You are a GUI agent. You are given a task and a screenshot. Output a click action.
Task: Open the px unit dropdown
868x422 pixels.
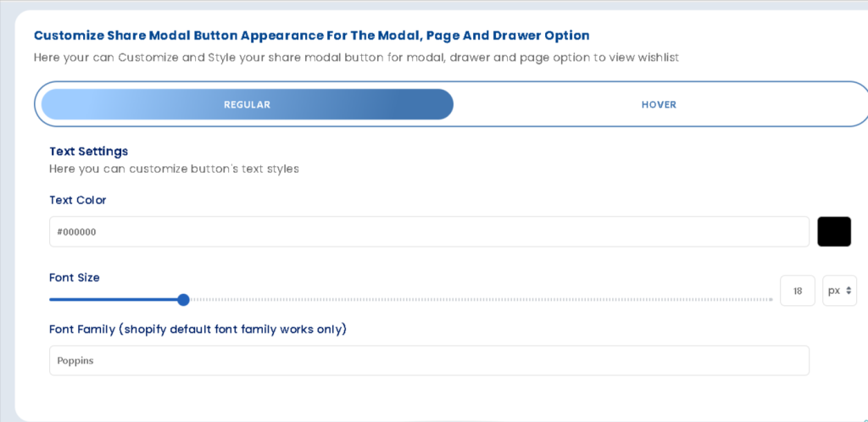click(x=838, y=291)
